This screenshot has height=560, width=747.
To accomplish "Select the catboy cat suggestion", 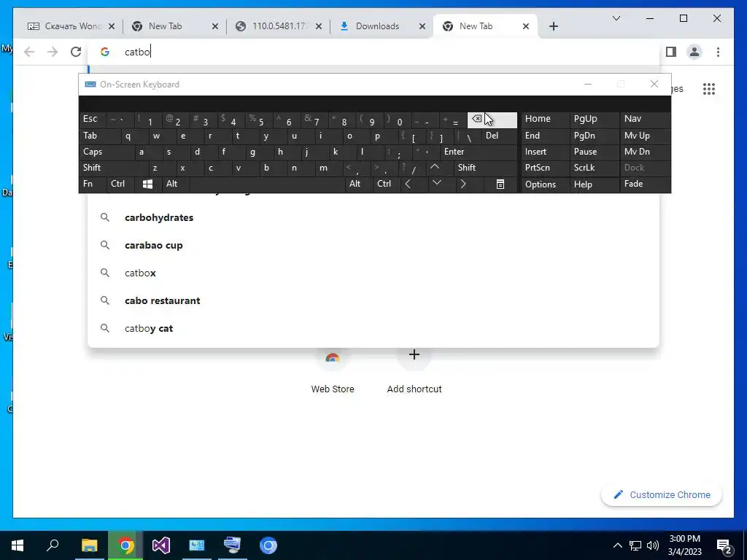I will [373, 328].
